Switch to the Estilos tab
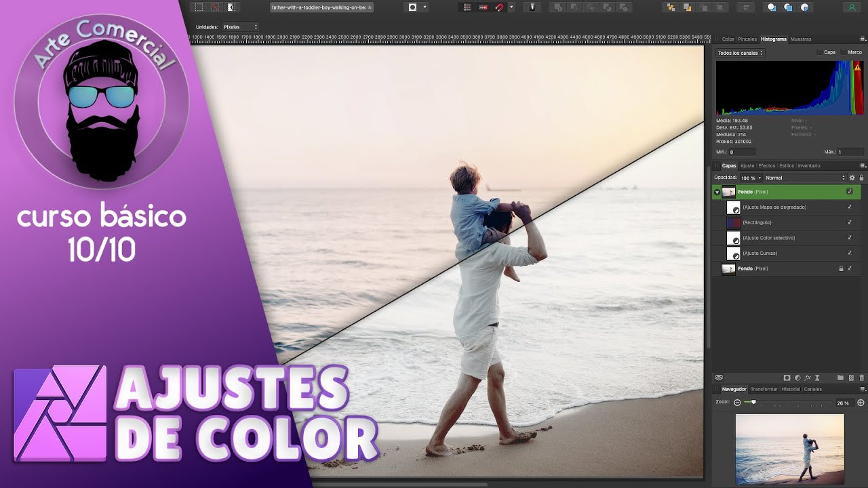The width and height of the screenshot is (868, 488). [787, 165]
